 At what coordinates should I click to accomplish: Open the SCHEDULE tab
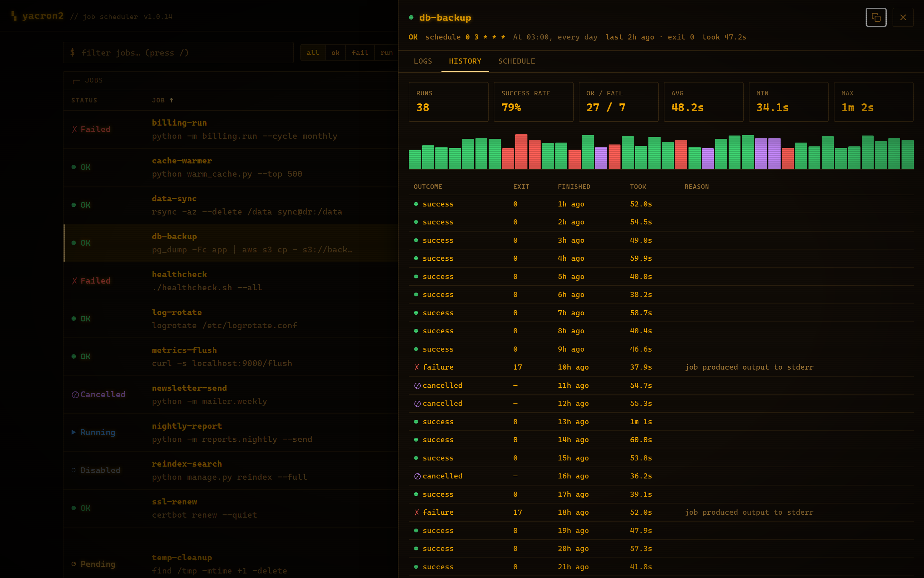tap(517, 61)
